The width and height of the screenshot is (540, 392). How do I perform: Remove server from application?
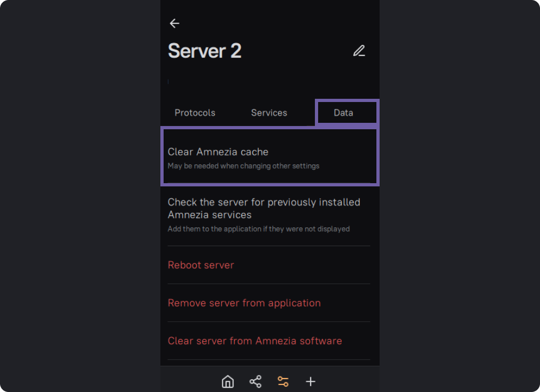click(x=244, y=303)
